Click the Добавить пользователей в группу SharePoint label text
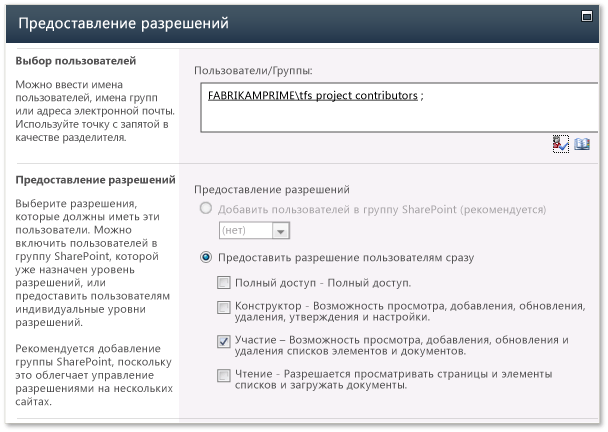Viewport: 608px width, 432px height. point(382,209)
